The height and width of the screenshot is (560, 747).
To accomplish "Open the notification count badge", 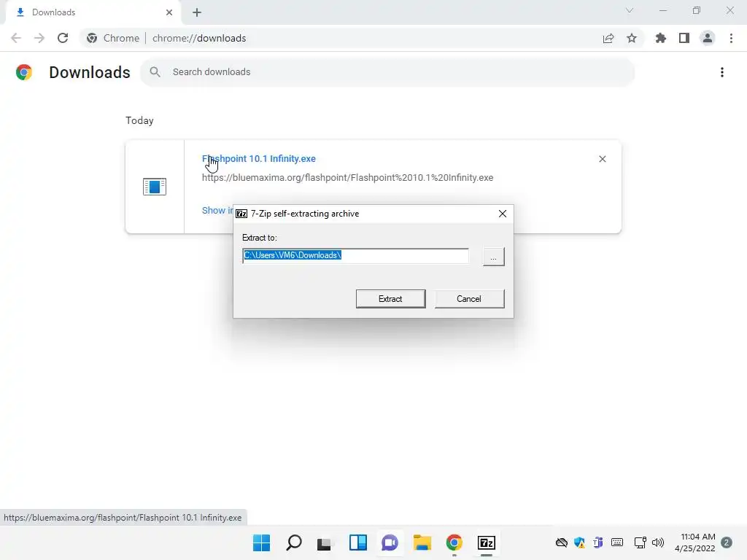I will 727,542.
